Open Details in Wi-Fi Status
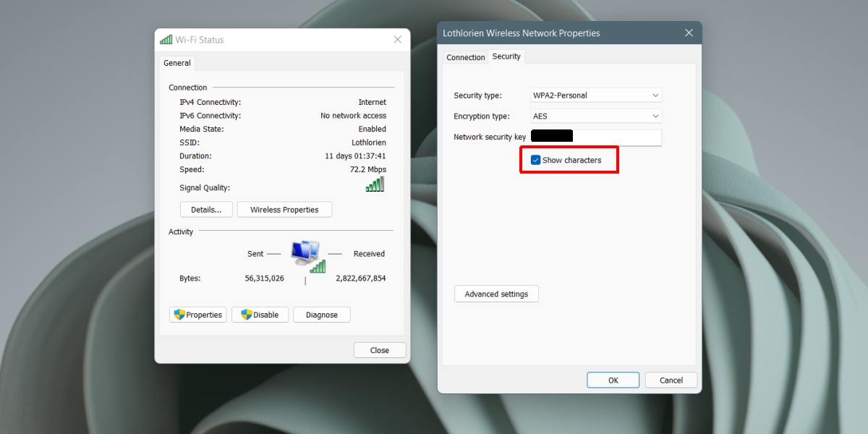The width and height of the screenshot is (868, 434). point(206,210)
